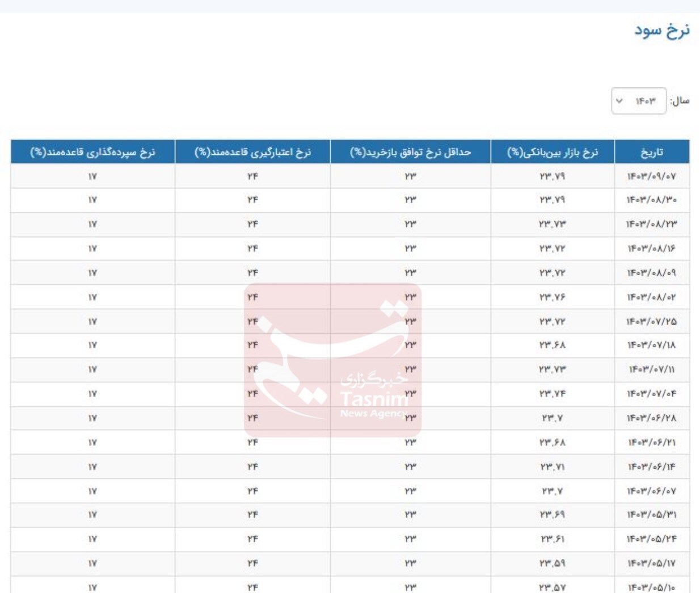Screen dimensions: 700x593
Task: Click a ۲۴ value in the credit rate column
Action: click(x=252, y=175)
